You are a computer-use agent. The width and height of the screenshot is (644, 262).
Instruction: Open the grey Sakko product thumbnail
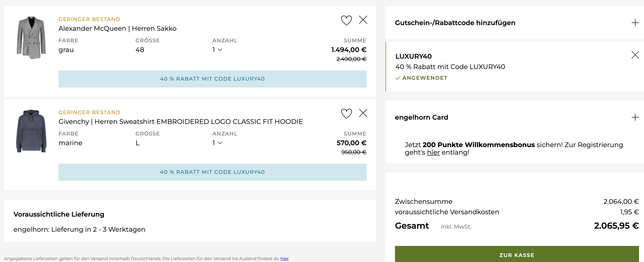[31, 37]
